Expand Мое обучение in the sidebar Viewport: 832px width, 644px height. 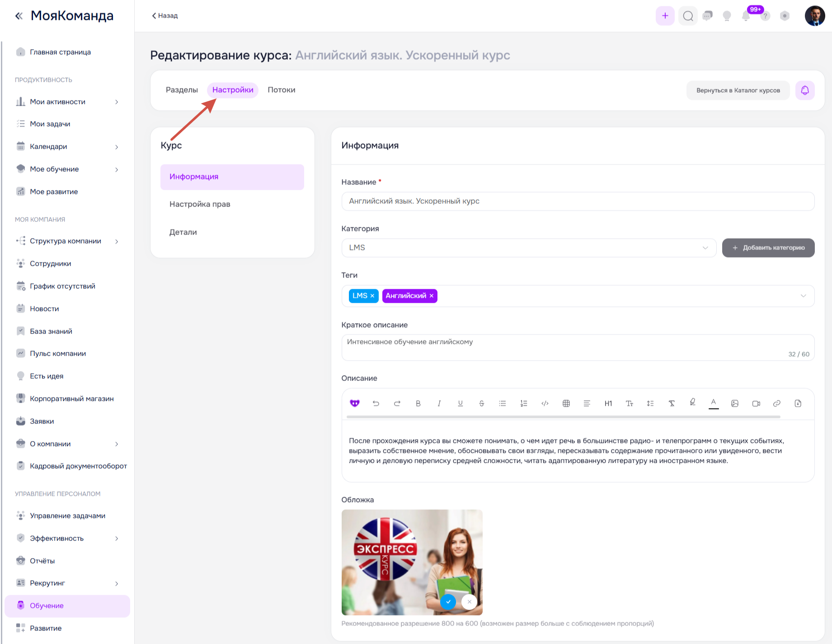pyautogui.click(x=117, y=169)
